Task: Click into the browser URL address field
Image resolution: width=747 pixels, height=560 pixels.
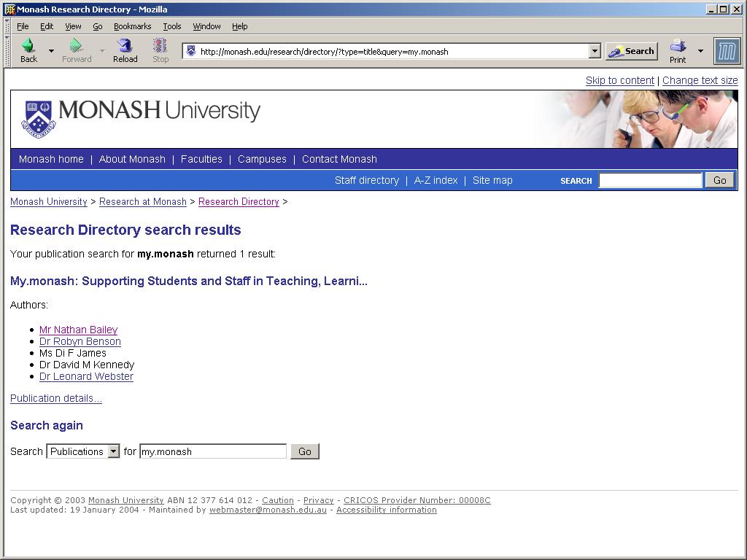Action: tap(393, 52)
